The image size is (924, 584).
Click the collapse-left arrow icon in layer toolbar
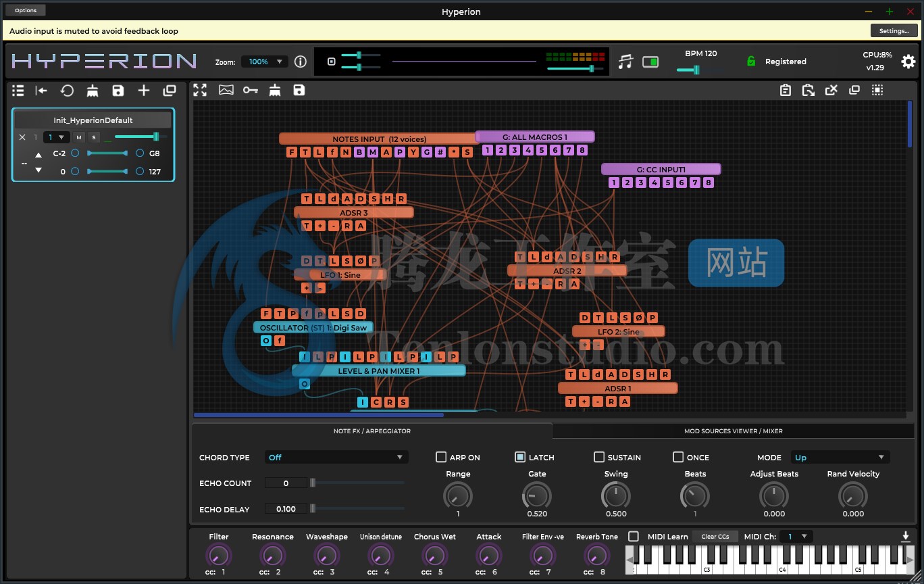pos(41,91)
